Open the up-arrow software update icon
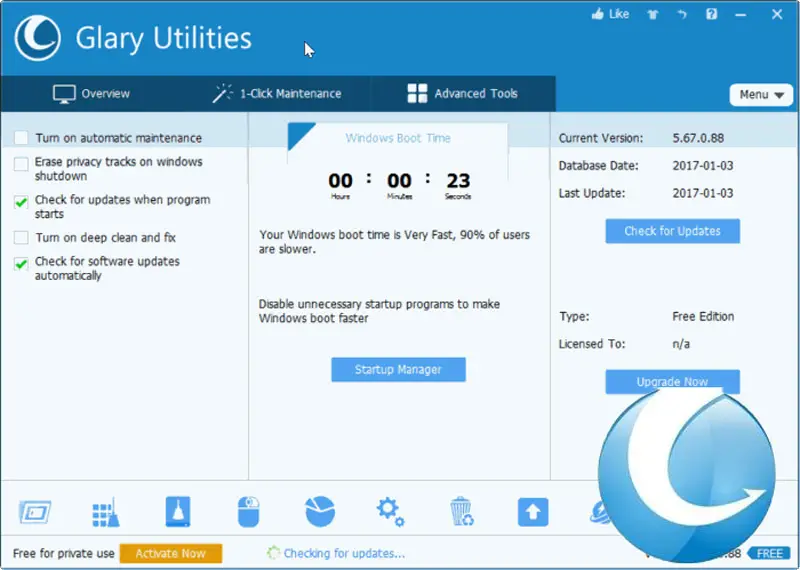This screenshot has height=570, width=800. (533, 512)
